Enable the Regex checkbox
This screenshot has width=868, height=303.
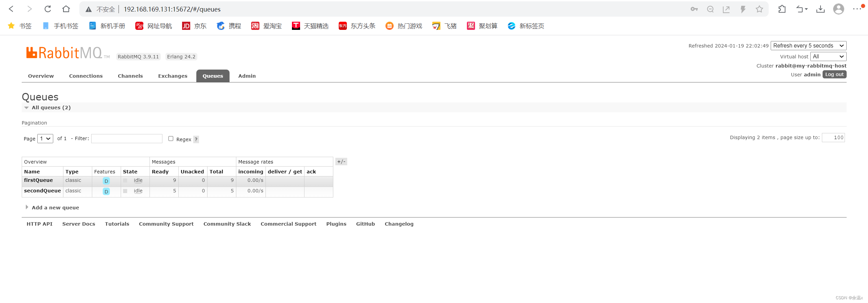pos(171,138)
